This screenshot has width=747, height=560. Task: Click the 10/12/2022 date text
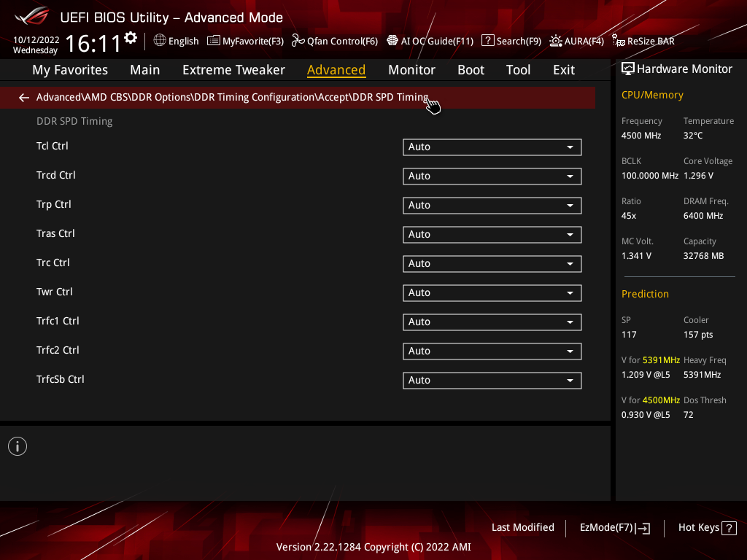[x=36, y=40]
